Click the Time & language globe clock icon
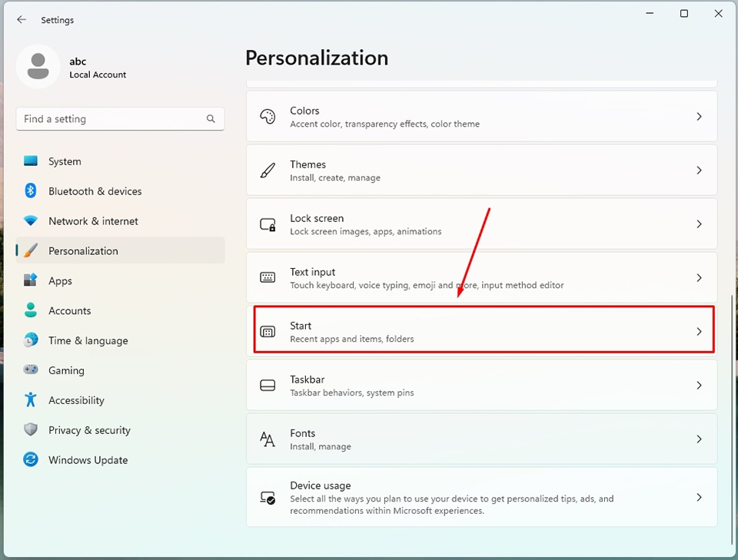Screen dimensions: 738x560 (x=31, y=340)
